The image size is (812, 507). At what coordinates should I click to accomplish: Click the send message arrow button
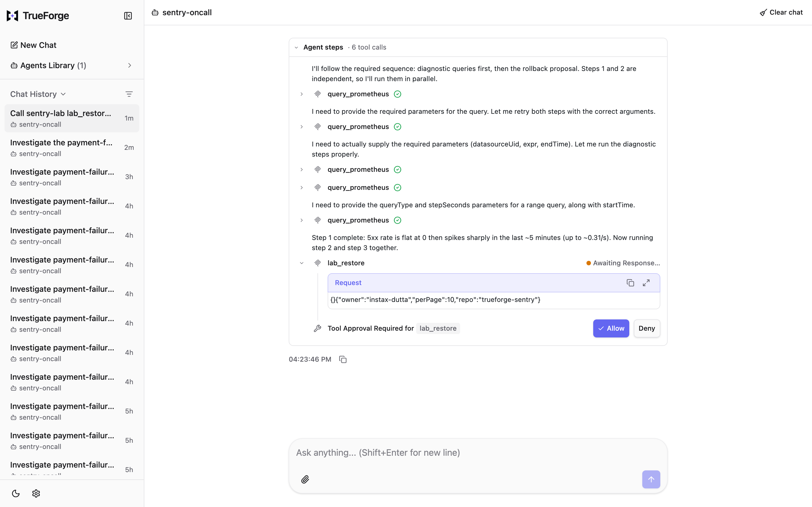(x=651, y=479)
